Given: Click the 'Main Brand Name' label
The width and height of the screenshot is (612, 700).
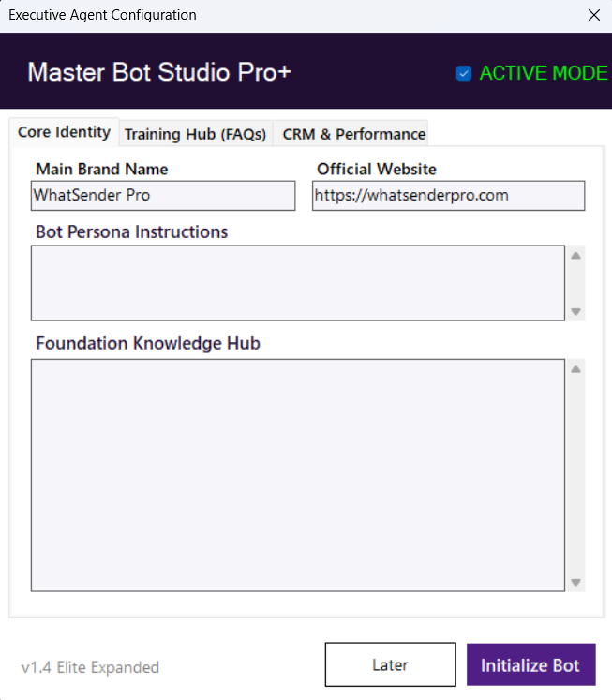Looking at the screenshot, I should (x=102, y=170).
